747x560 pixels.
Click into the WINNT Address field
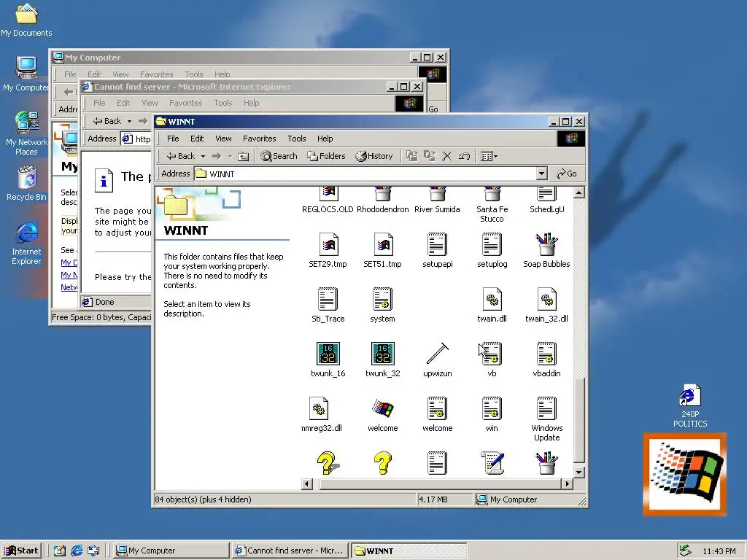365,174
